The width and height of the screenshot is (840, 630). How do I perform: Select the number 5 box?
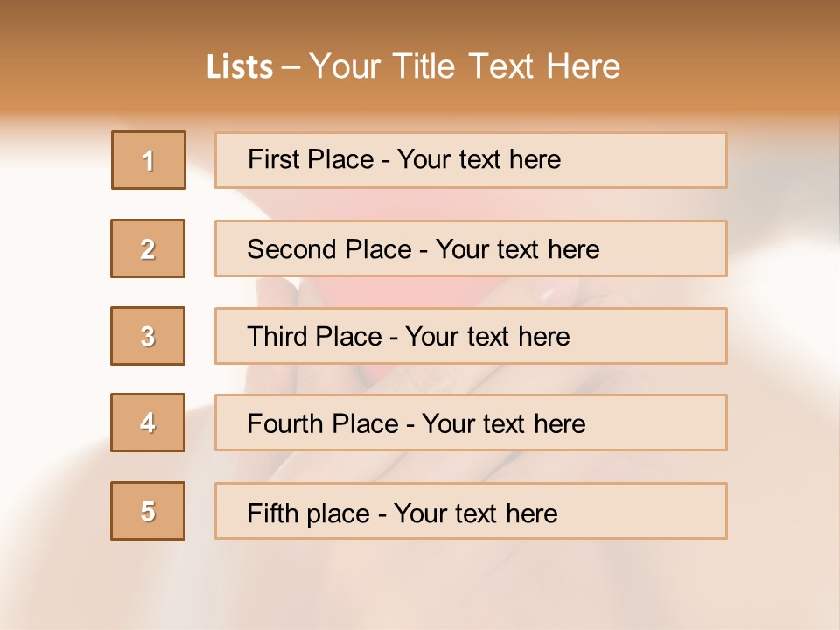pos(148,511)
